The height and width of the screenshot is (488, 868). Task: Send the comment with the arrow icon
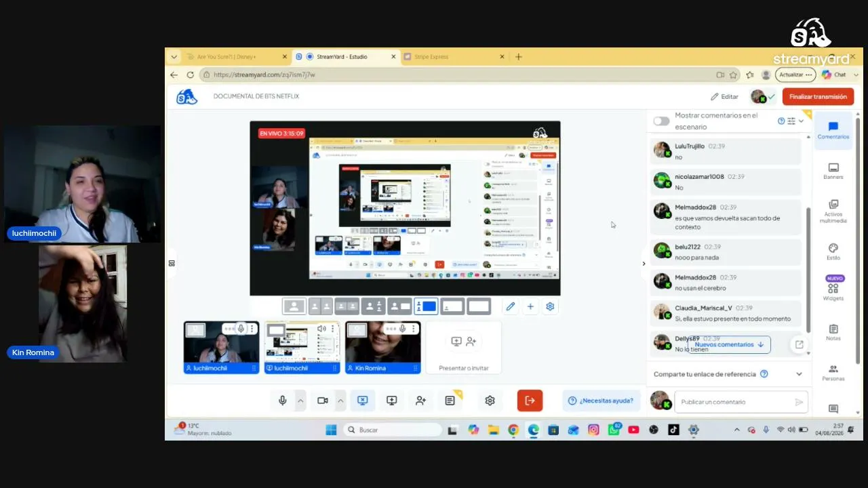[799, 402]
